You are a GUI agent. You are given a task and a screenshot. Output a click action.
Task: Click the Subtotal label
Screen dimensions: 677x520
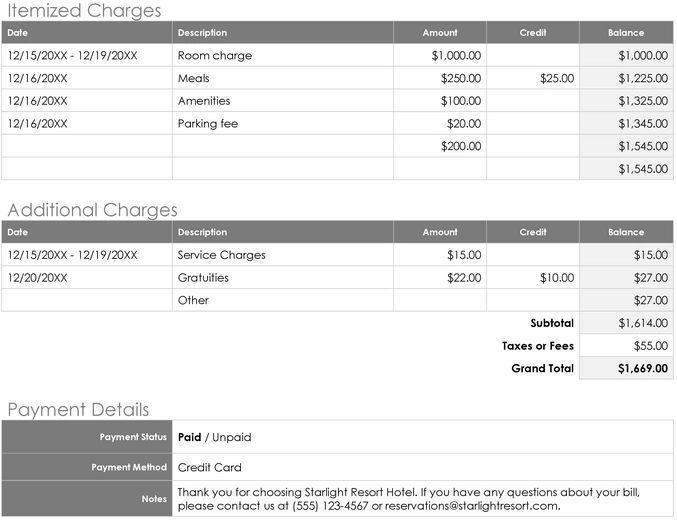point(552,323)
